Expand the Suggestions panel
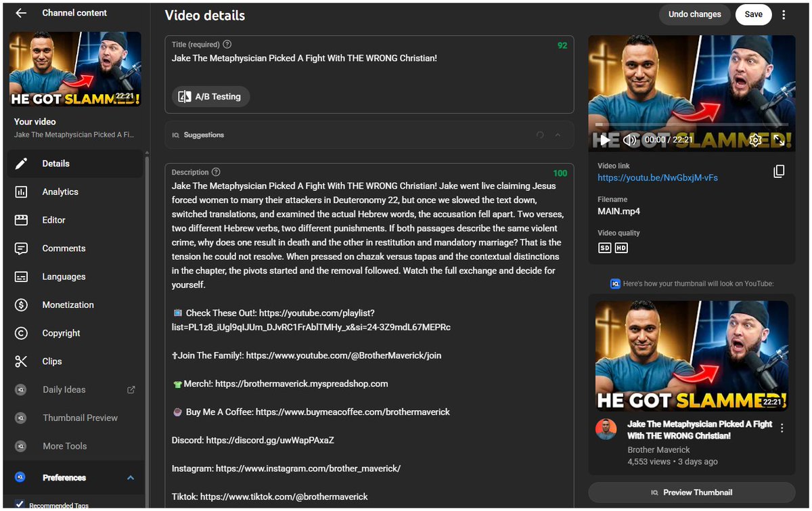Image resolution: width=812 pixels, height=511 pixels. pyautogui.click(x=558, y=135)
